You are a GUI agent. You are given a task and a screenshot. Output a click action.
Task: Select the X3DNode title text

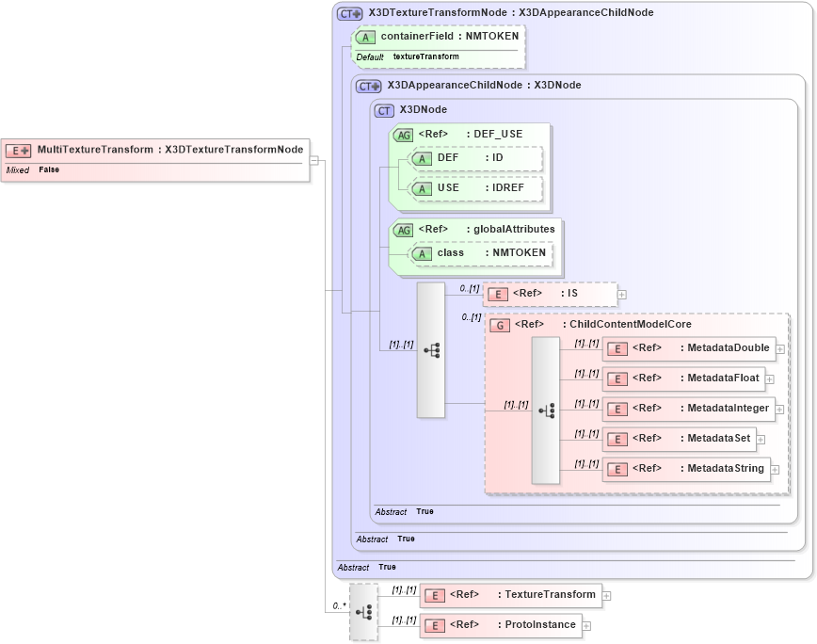click(424, 109)
